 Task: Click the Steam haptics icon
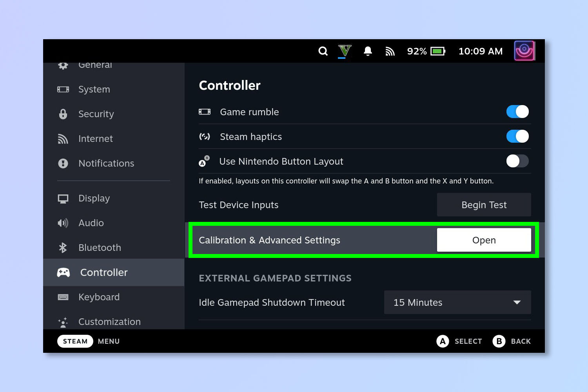pyautogui.click(x=205, y=136)
